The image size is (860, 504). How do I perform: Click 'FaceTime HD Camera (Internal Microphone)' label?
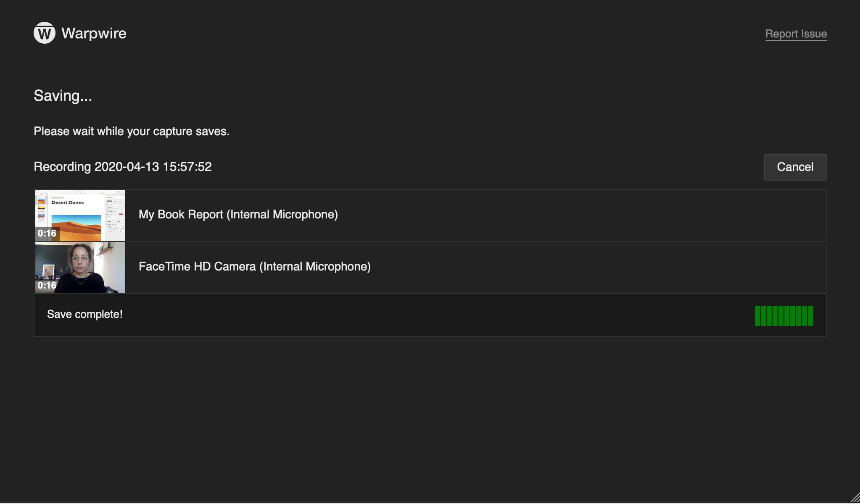pos(255,267)
